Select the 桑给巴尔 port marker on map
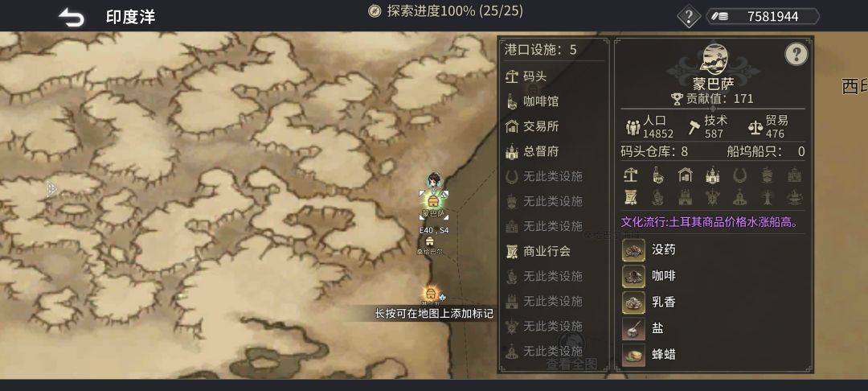 (429, 241)
